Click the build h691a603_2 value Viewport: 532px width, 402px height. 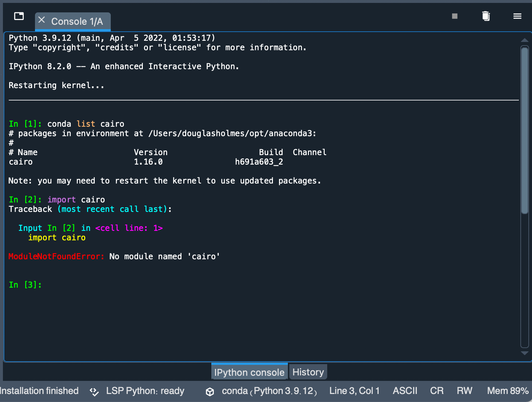coord(259,162)
